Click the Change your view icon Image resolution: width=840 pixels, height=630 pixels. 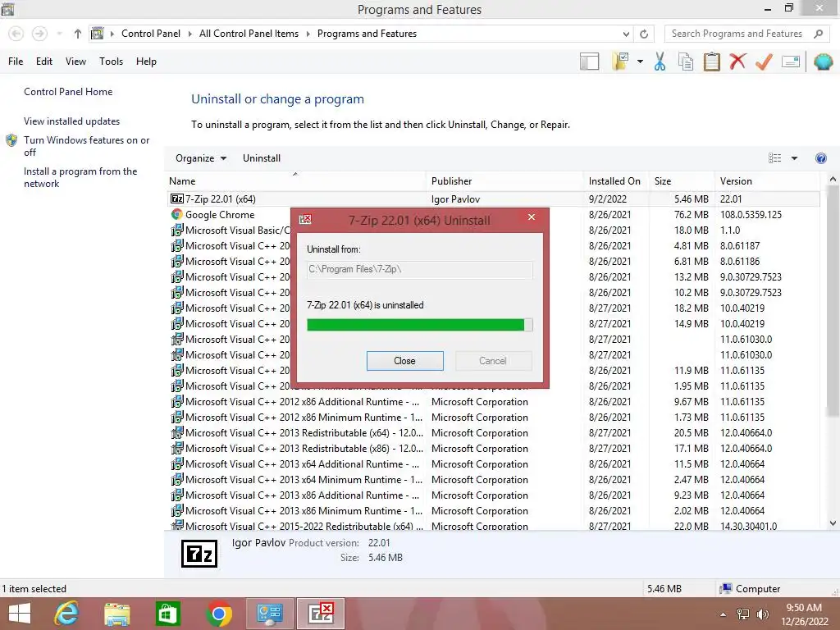774,158
